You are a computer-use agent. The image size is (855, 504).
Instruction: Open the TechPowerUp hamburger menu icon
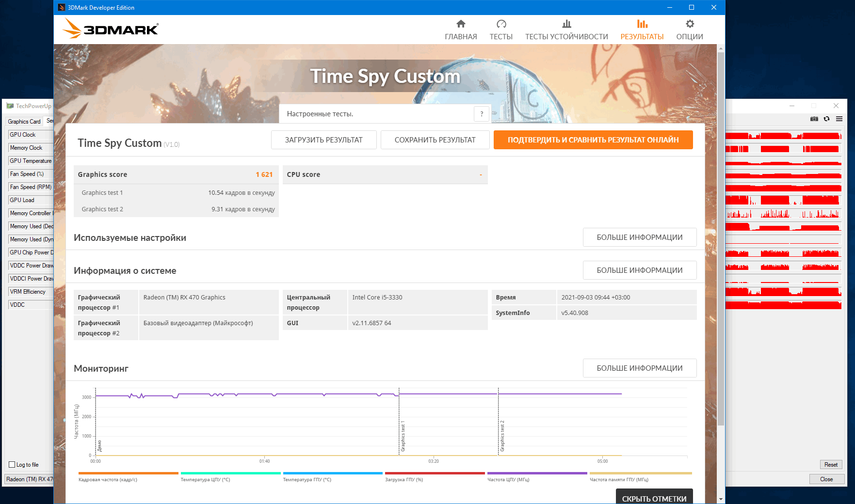(839, 119)
